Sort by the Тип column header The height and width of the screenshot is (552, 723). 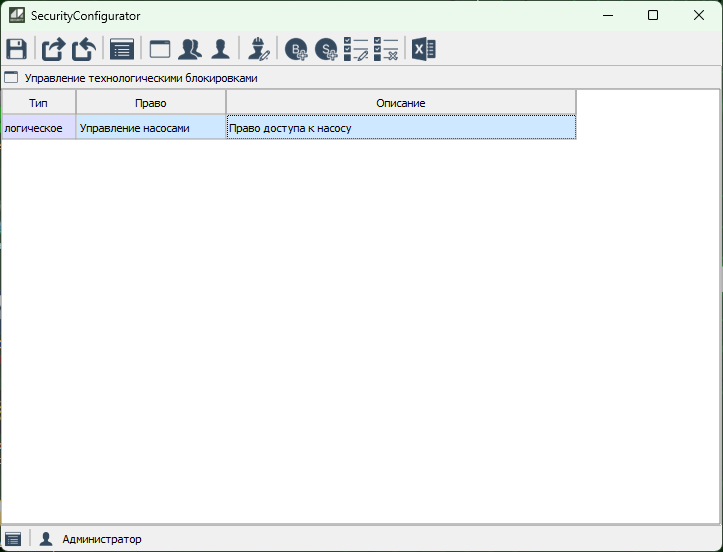click(38, 103)
